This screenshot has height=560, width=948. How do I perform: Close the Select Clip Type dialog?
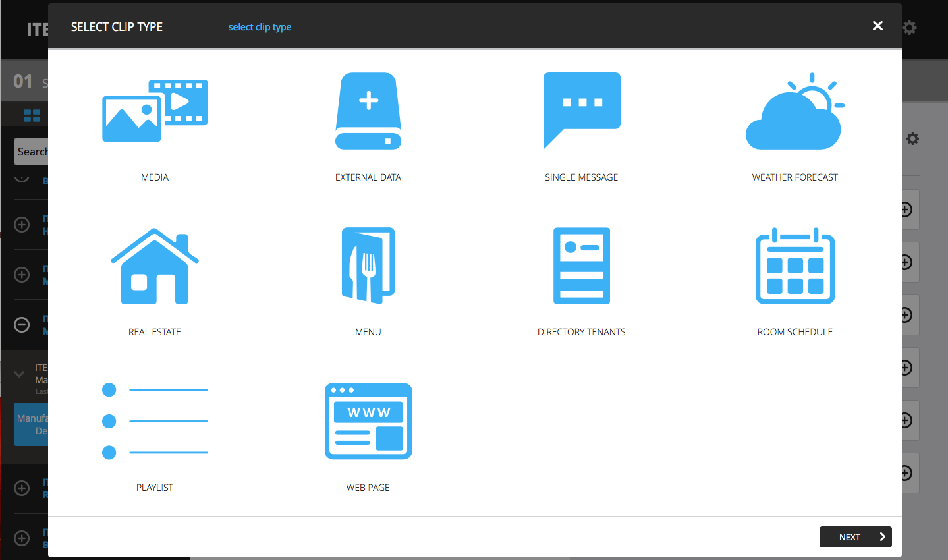pos(878,26)
